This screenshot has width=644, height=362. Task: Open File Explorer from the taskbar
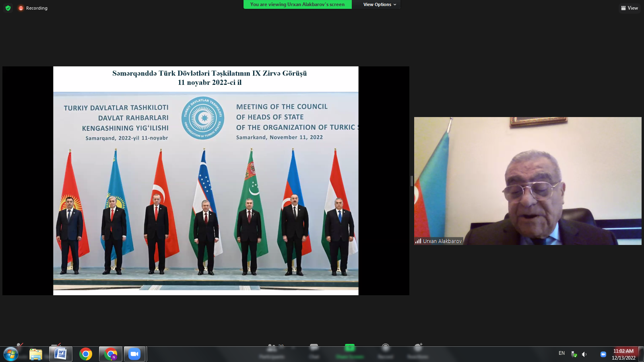(x=36, y=354)
